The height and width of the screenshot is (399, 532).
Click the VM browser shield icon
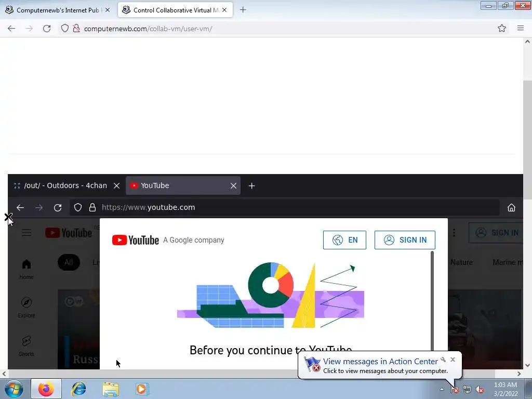(x=78, y=207)
